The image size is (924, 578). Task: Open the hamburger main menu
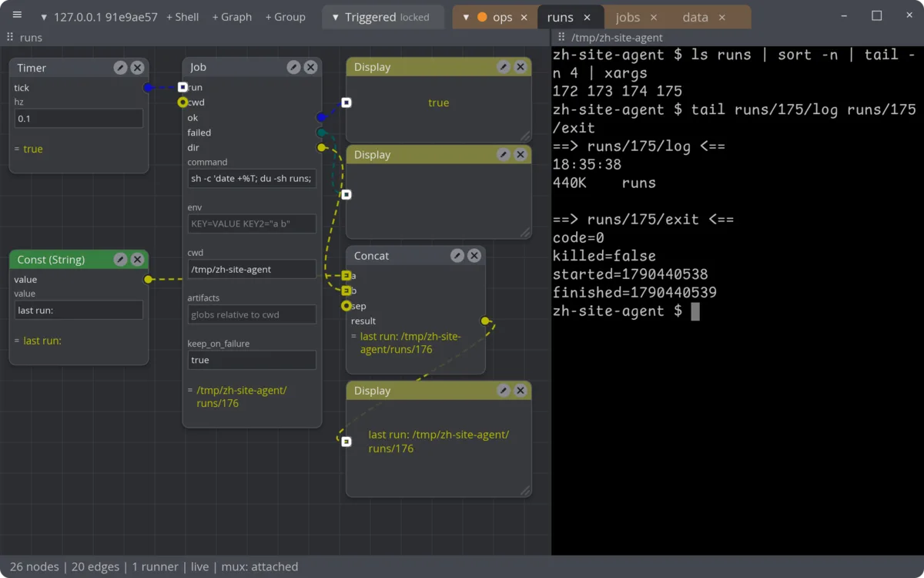tap(17, 16)
